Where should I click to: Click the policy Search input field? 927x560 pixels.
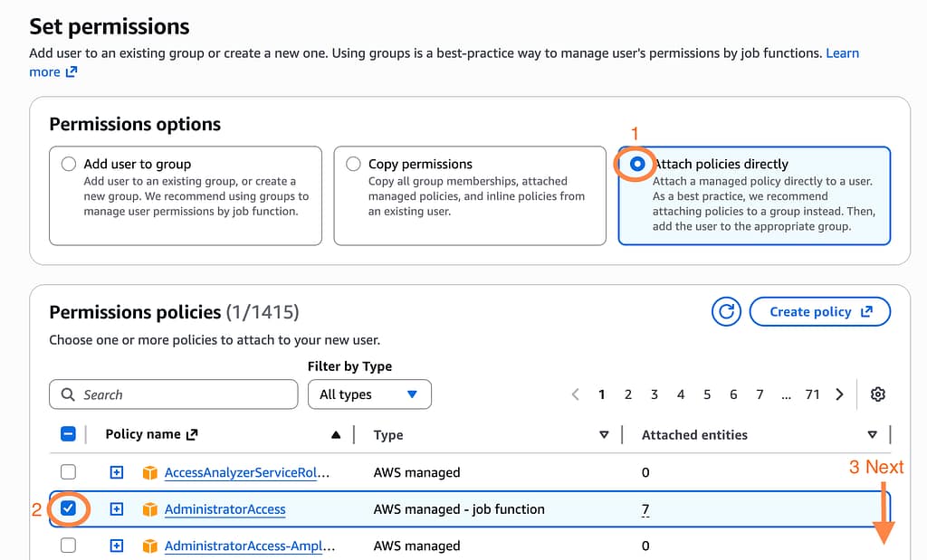173,394
